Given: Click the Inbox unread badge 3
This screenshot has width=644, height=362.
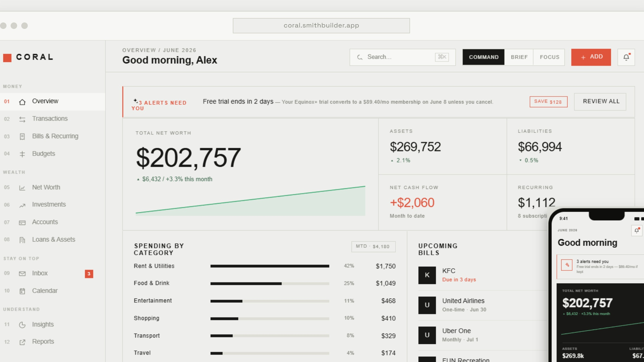Looking at the screenshot, I should coord(89,274).
